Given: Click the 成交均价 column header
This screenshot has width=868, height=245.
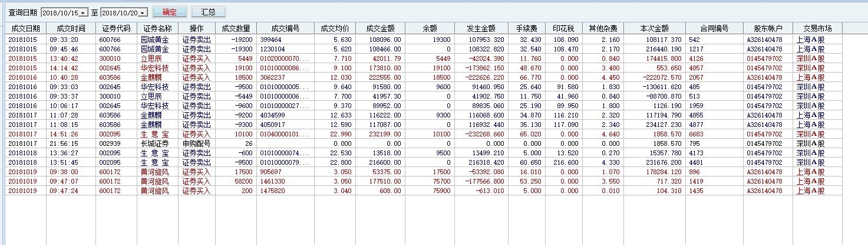Looking at the screenshot, I should 335,28.
